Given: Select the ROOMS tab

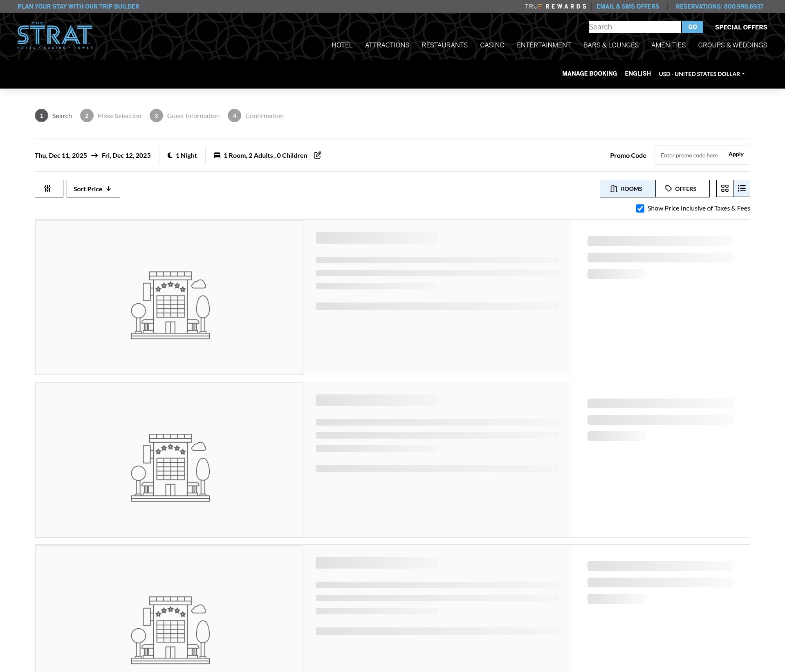Looking at the screenshot, I should tap(628, 188).
